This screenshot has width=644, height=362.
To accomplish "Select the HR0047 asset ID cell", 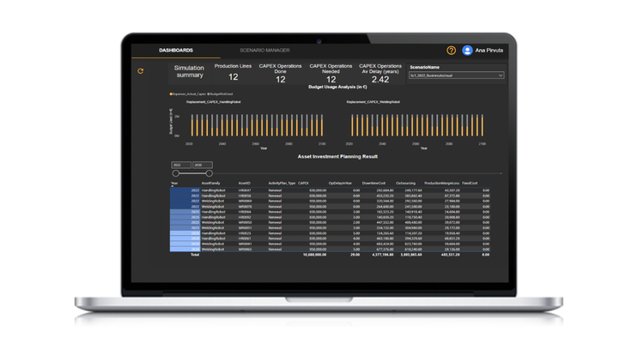I will click(x=245, y=190).
